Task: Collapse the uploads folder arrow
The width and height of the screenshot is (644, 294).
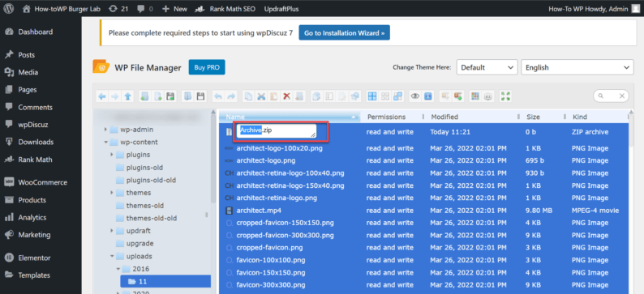Action: coord(112,256)
